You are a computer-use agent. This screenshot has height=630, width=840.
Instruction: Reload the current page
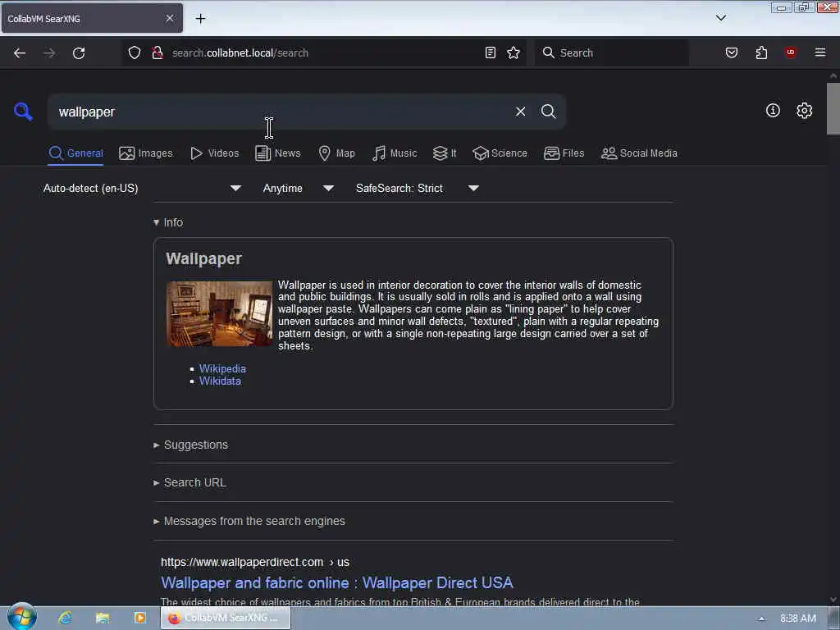click(79, 53)
